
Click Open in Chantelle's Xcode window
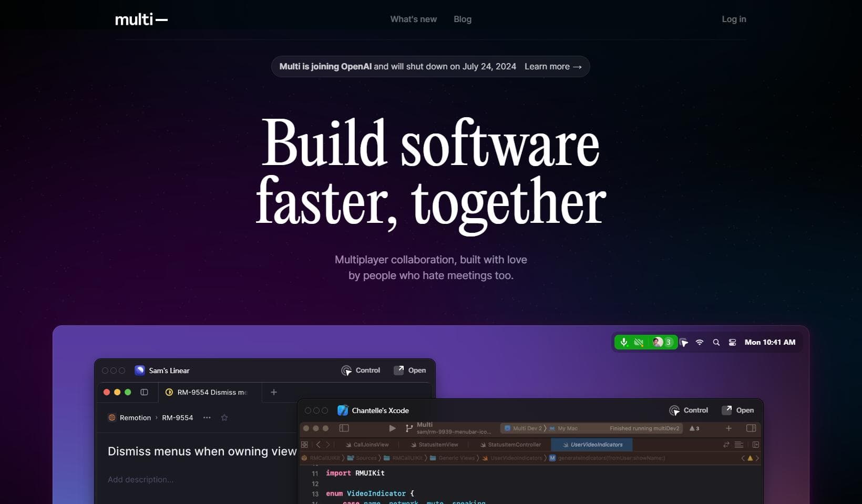[738, 410]
